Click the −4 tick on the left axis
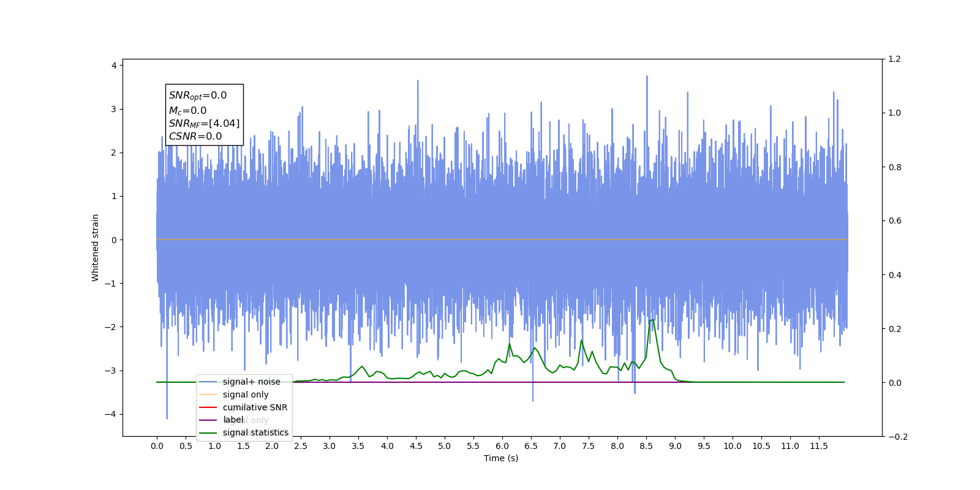The image size is (980, 490). click(x=111, y=414)
